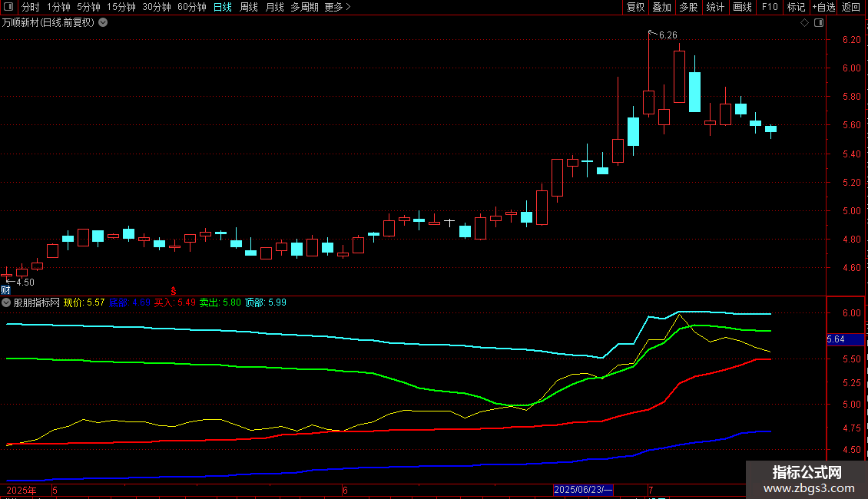
Task: Select the 5分钟 period tab
Action: point(88,7)
